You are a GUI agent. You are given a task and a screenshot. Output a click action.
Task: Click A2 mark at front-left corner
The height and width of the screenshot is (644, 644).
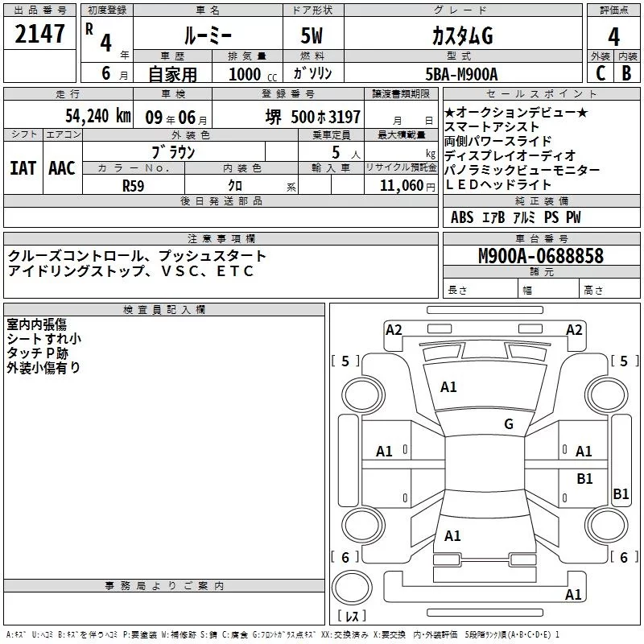[x=394, y=330]
